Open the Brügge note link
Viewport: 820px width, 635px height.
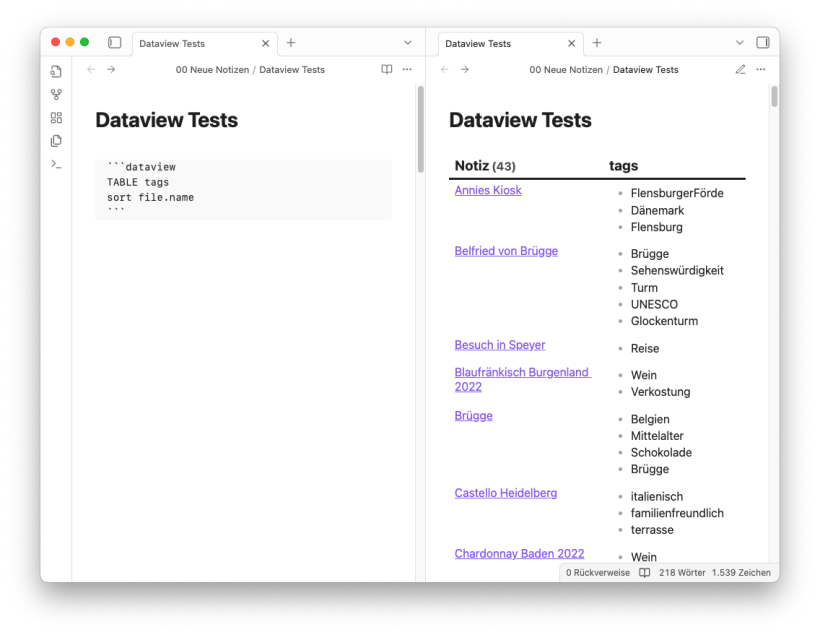click(473, 416)
